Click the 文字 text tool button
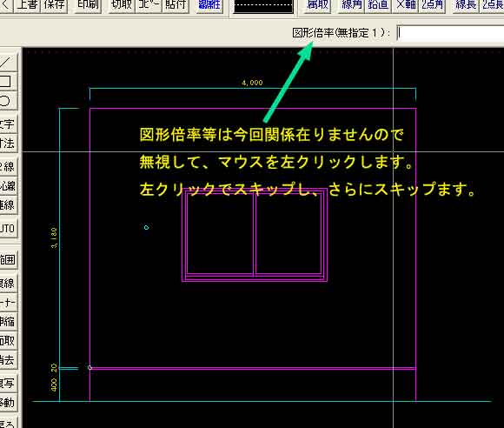 [x=7, y=124]
